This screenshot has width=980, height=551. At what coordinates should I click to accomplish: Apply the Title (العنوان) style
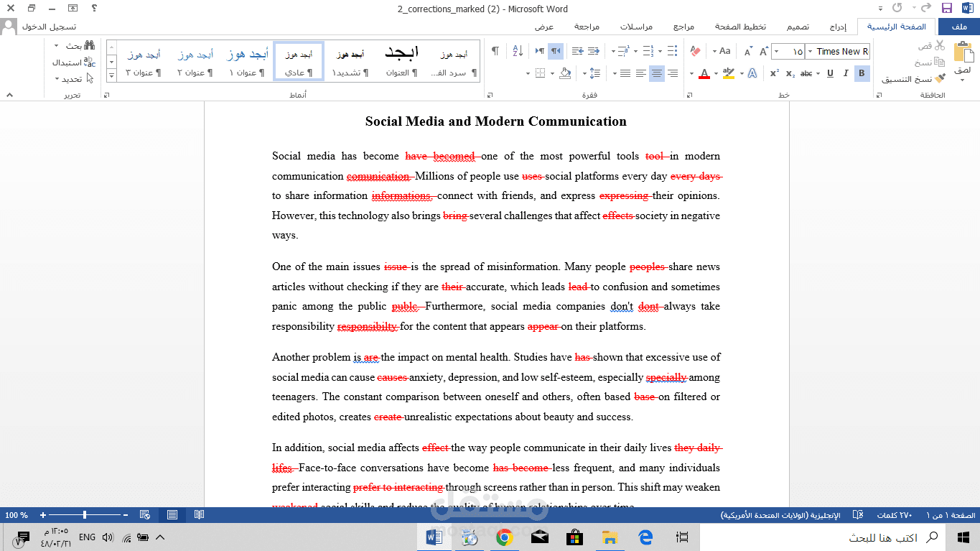(x=401, y=61)
